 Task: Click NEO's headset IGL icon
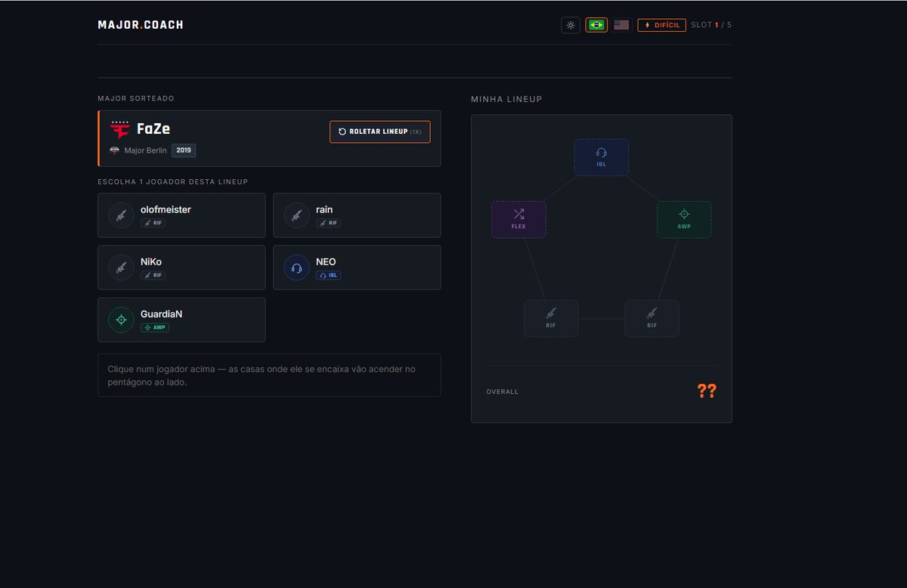pos(296,268)
